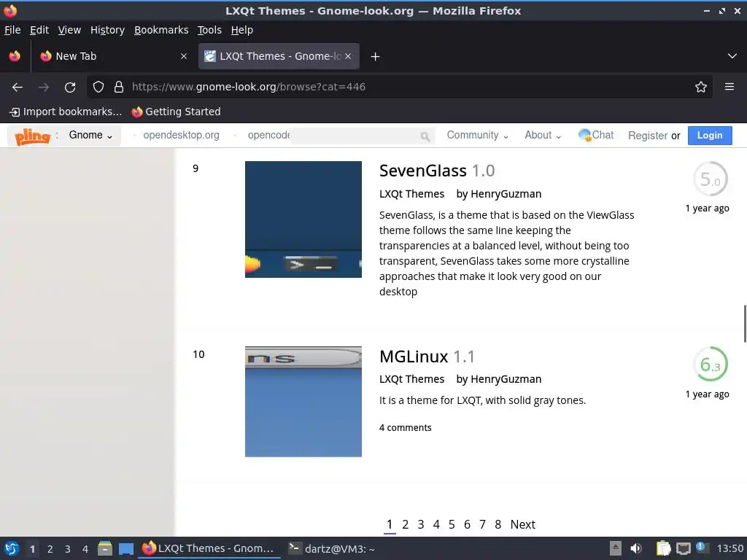Click the page vertical scrollbar thumb
Image resolution: width=747 pixels, height=560 pixels.
tap(745, 324)
